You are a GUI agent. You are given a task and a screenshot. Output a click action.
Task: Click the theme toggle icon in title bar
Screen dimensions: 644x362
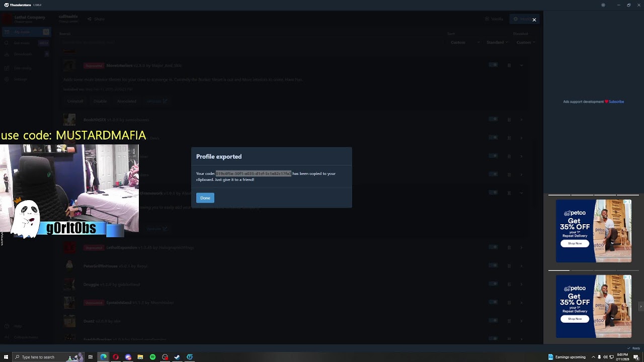pyautogui.click(x=603, y=5)
